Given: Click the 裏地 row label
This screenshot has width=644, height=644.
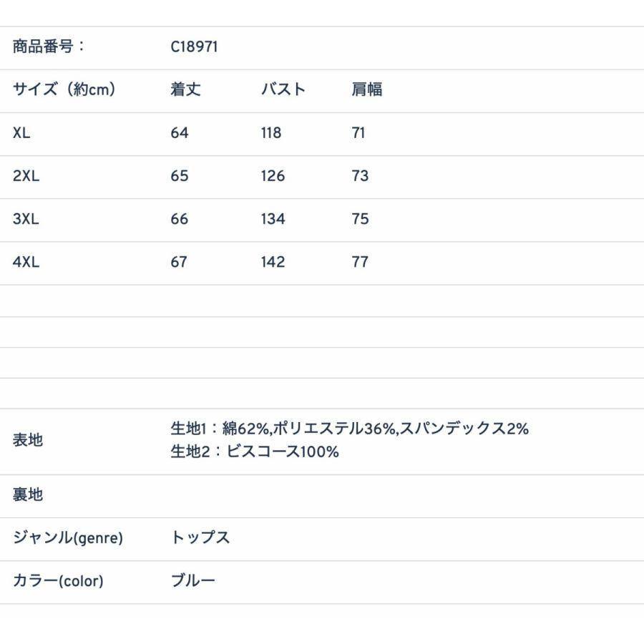Looking at the screenshot, I should pos(28,494).
